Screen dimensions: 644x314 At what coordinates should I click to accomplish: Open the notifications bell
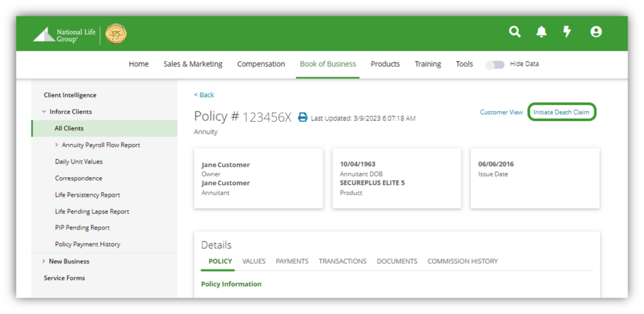(x=541, y=32)
